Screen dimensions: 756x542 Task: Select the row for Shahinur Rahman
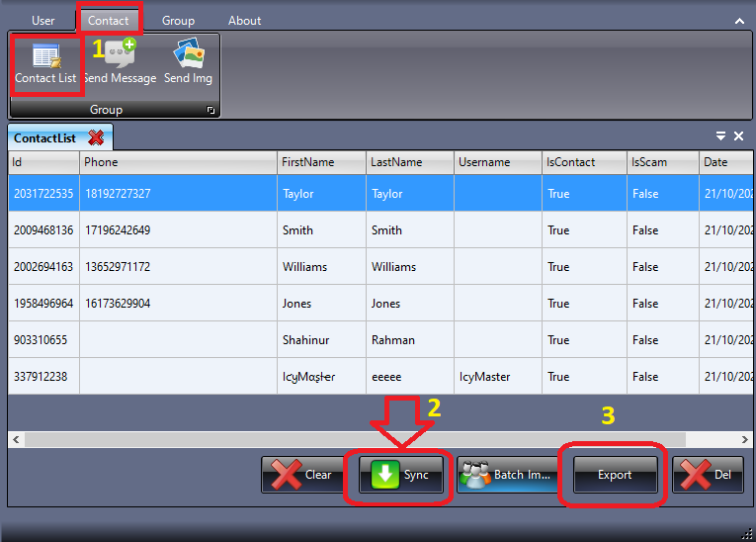tap(306, 340)
